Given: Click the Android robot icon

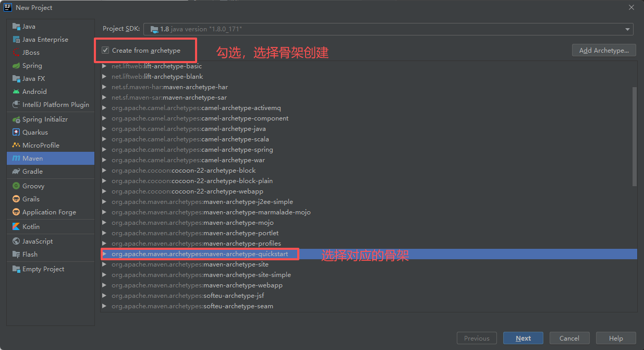Looking at the screenshot, I should [x=16, y=92].
